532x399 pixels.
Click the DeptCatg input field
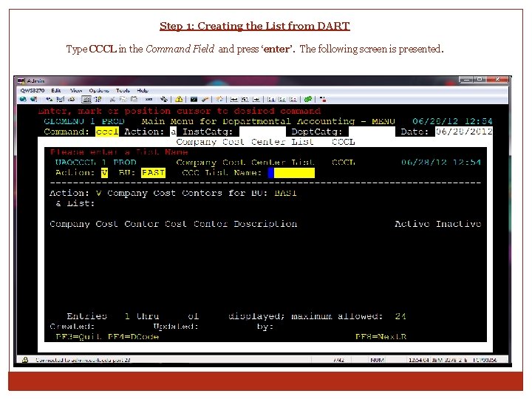pos(372,132)
